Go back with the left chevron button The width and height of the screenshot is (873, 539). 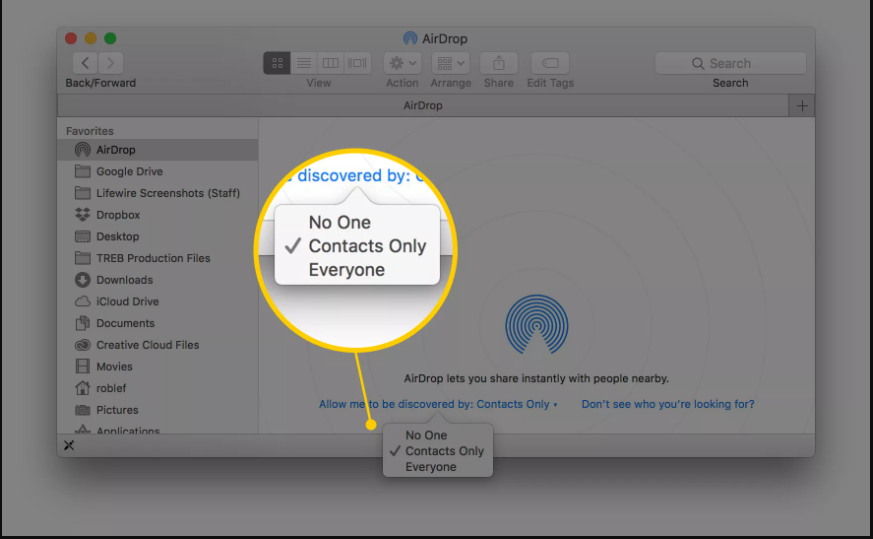click(x=85, y=63)
